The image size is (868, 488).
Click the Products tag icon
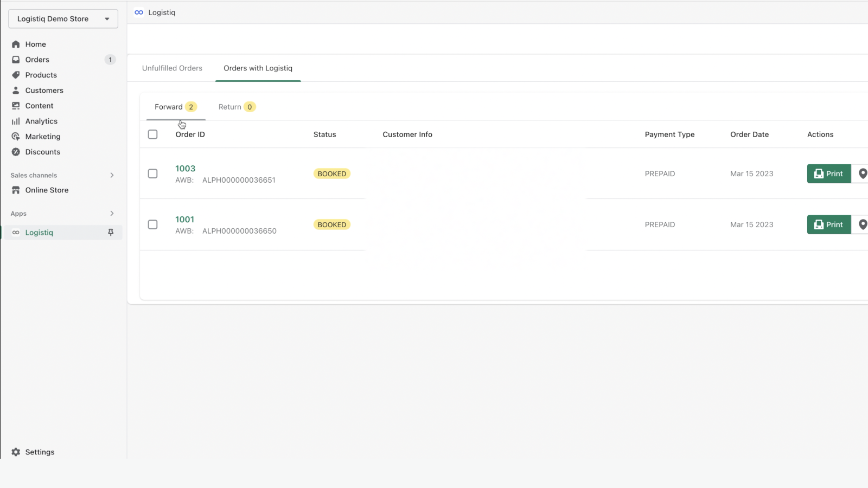coord(16,75)
